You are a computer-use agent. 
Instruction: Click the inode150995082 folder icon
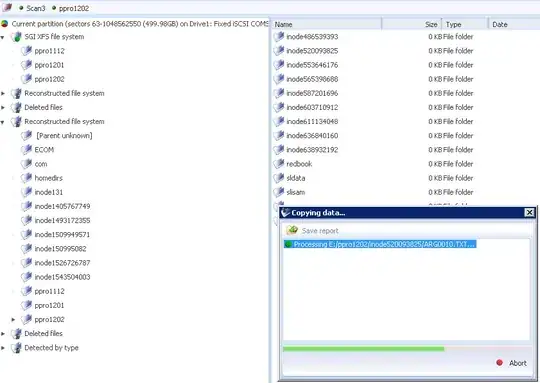tap(26, 249)
